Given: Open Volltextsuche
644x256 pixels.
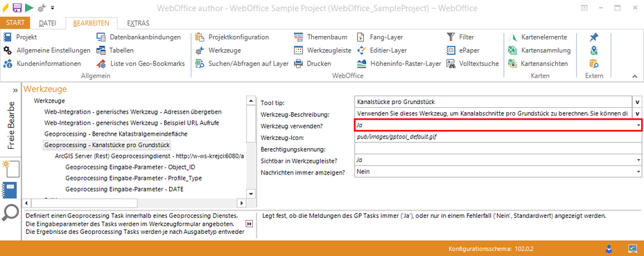Looking at the screenshot, I should (473, 64).
